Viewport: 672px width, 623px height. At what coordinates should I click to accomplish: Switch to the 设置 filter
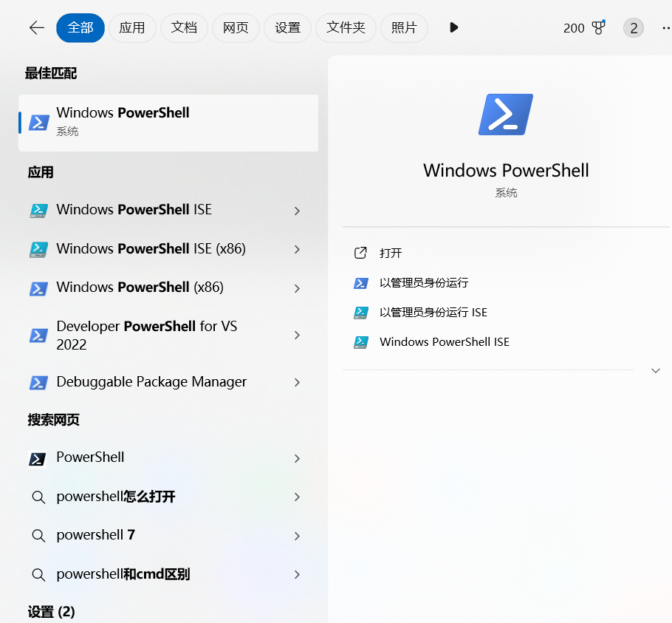[x=287, y=27]
